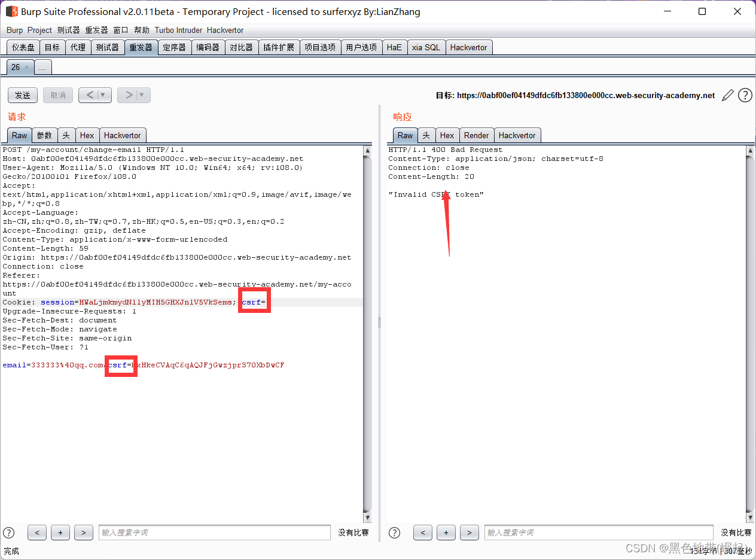Image resolution: width=756 pixels, height=560 pixels.
Task: Switch to the 目标 tab
Action: (x=52, y=47)
